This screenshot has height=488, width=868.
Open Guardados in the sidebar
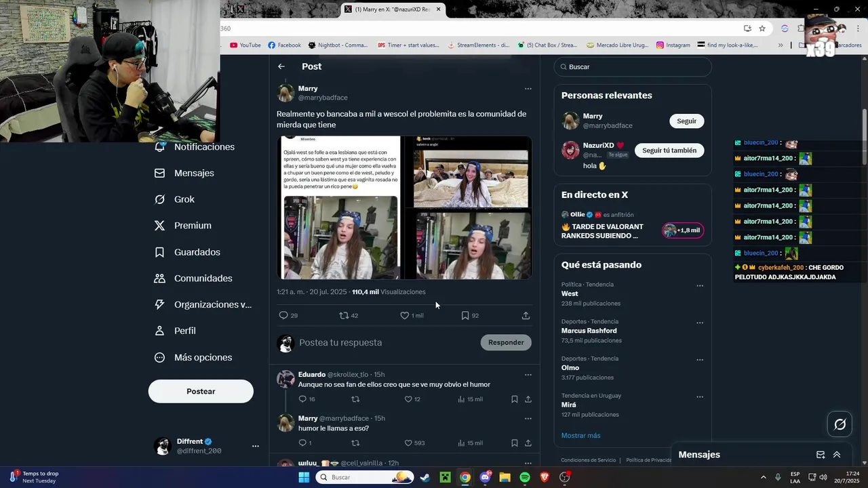[188, 252]
